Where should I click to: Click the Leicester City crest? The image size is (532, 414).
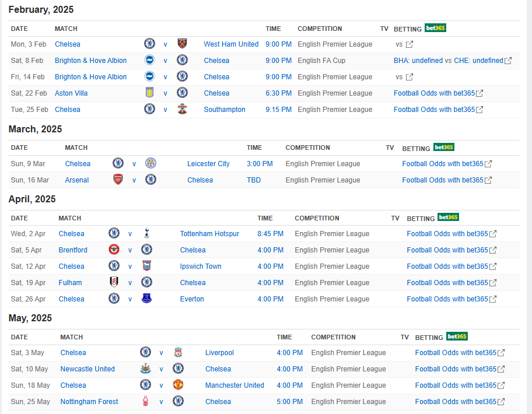[150, 163]
